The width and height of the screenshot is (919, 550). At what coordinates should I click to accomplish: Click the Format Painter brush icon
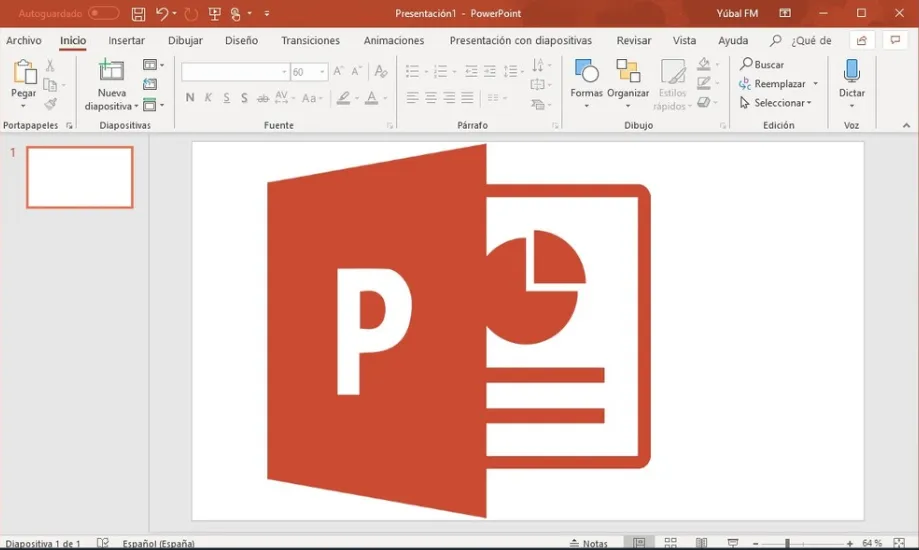click(x=50, y=104)
